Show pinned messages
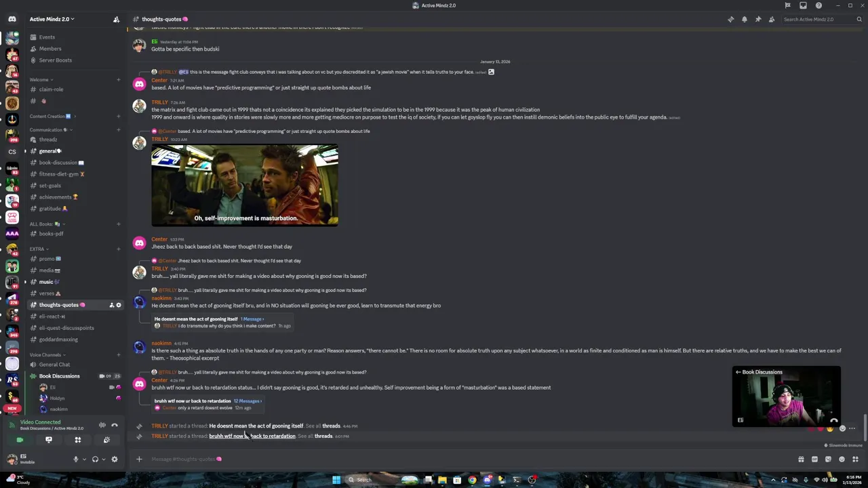Screen dimensions: 868x488 pyautogui.click(x=757, y=19)
